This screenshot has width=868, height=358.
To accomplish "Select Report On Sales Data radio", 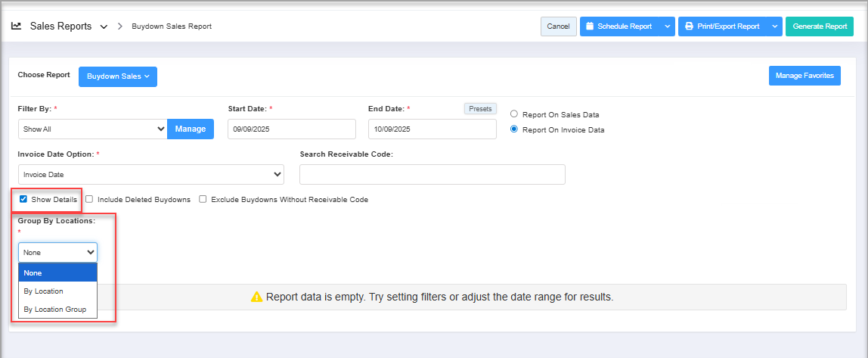I will (514, 114).
